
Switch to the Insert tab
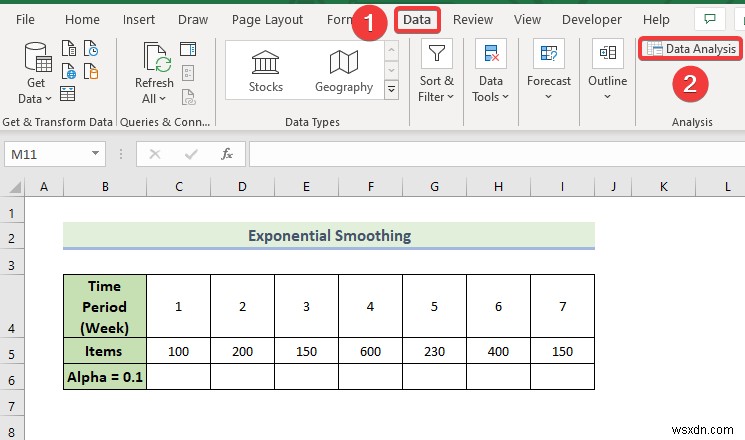(139, 19)
